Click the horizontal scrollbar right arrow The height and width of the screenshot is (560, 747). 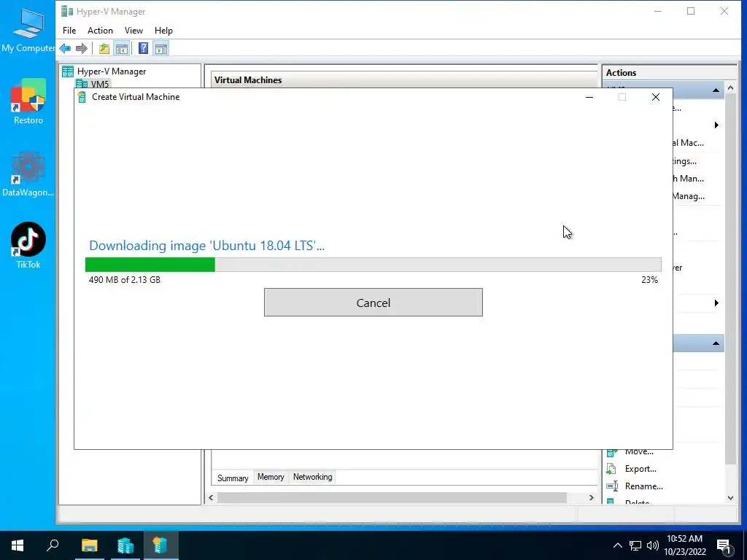(591, 497)
